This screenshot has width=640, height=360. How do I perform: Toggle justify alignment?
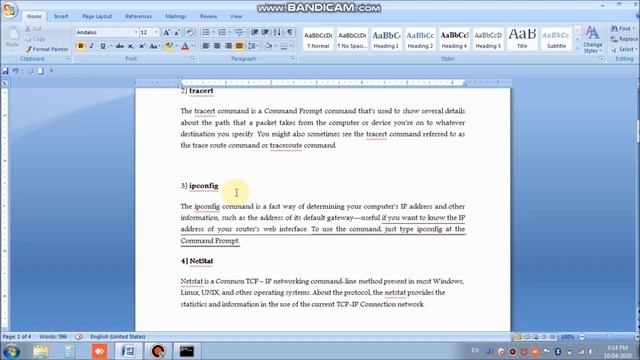pyautogui.click(x=239, y=46)
